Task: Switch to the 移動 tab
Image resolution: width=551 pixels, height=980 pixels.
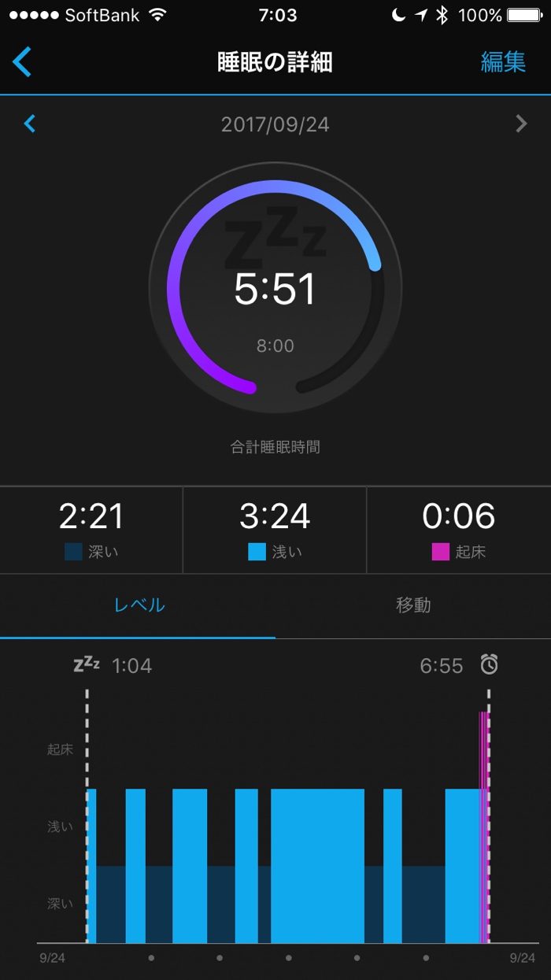Action: click(x=413, y=605)
